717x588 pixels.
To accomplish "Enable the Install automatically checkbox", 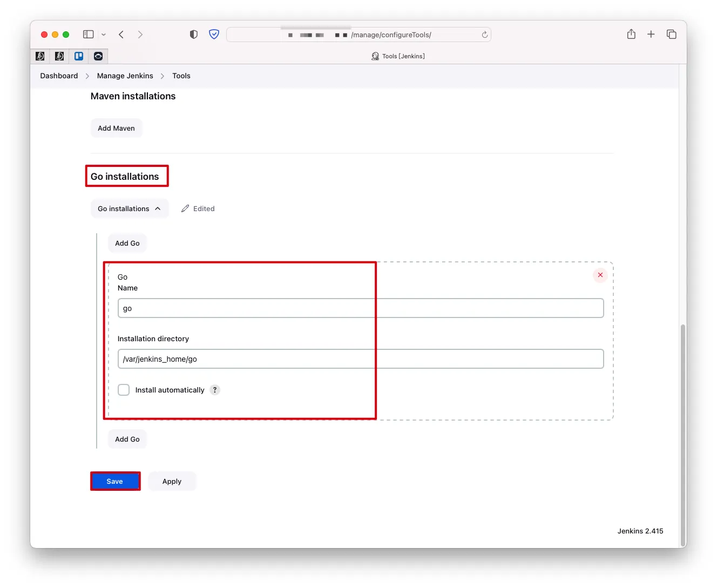I will pos(124,390).
